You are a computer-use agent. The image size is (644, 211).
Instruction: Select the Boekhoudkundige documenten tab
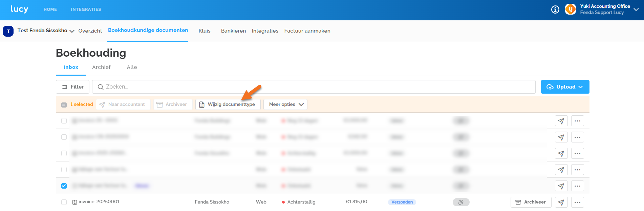click(x=148, y=30)
